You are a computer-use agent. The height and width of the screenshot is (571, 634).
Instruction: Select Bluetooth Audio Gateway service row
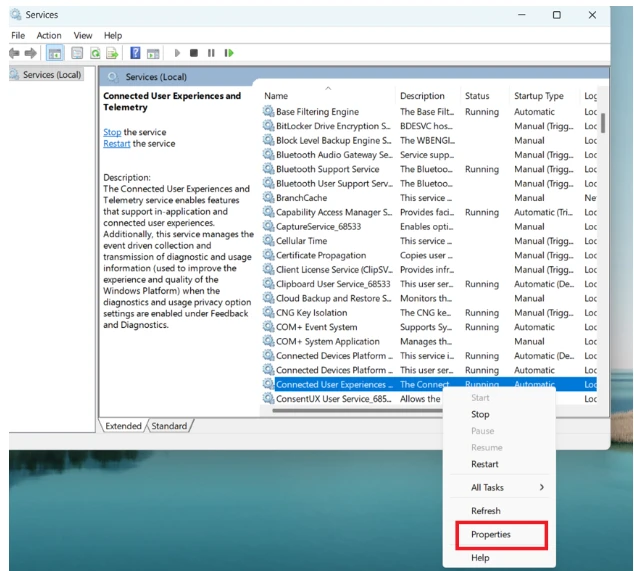point(429,154)
